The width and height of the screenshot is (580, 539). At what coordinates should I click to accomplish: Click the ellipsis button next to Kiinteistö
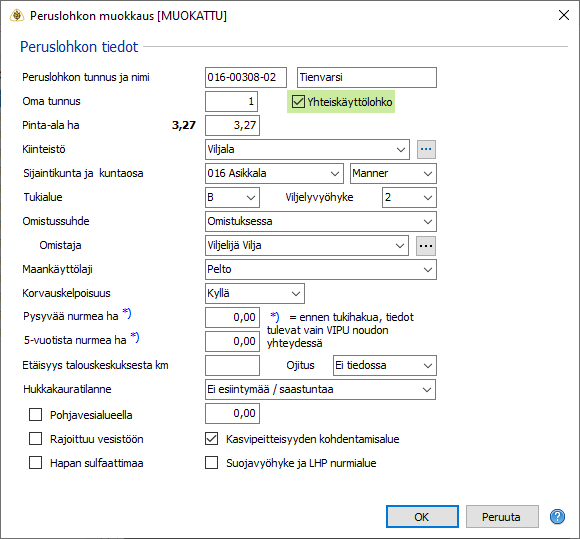pyautogui.click(x=426, y=149)
